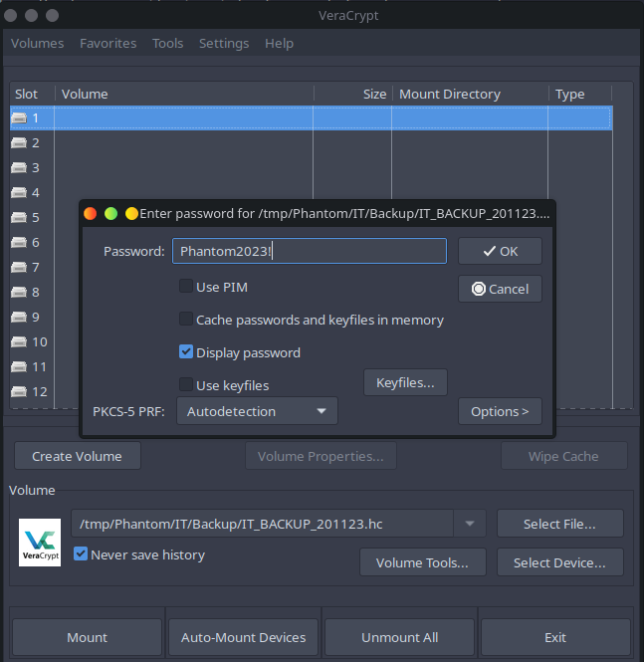Select drive slot 5 icon
The width and height of the screenshot is (644, 662).
19,217
